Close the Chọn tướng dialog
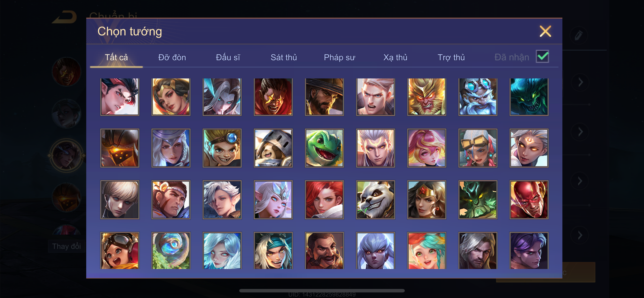This screenshot has width=644, height=298. tap(545, 31)
